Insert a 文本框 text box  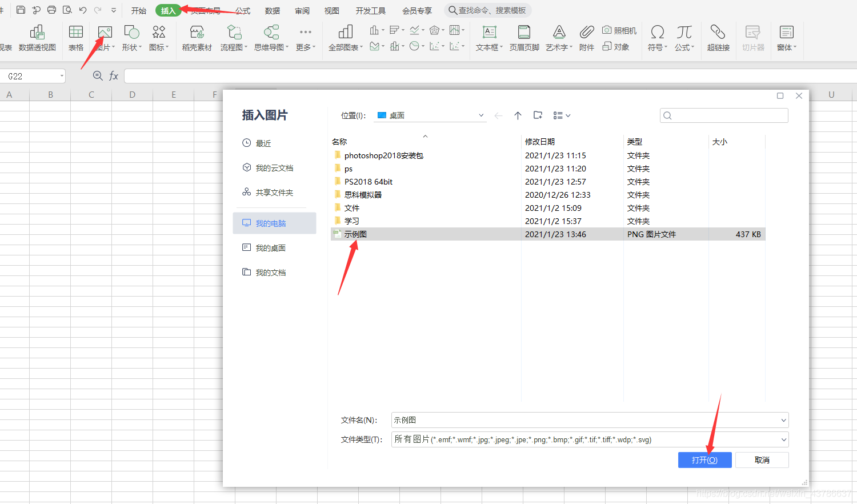tap(490, 38)
